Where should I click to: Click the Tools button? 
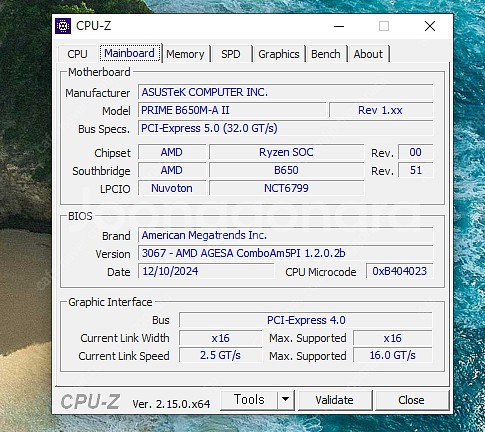249,400
